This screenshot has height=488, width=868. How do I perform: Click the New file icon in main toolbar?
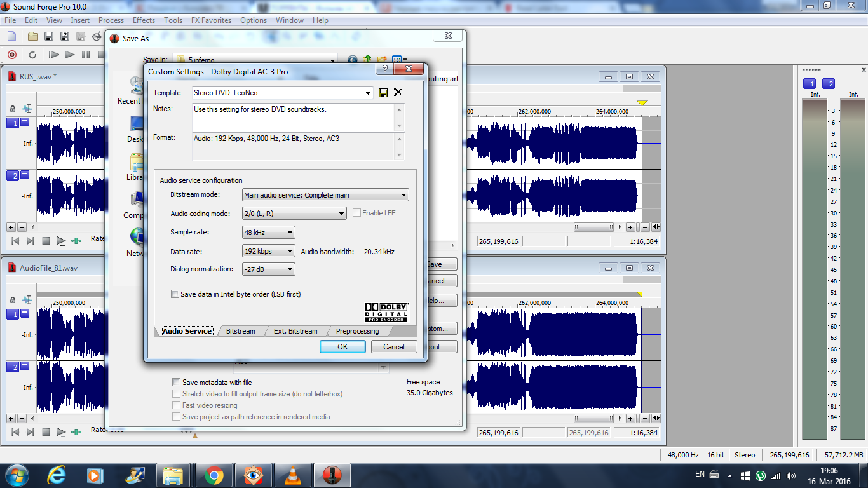(x=11, y=36)
